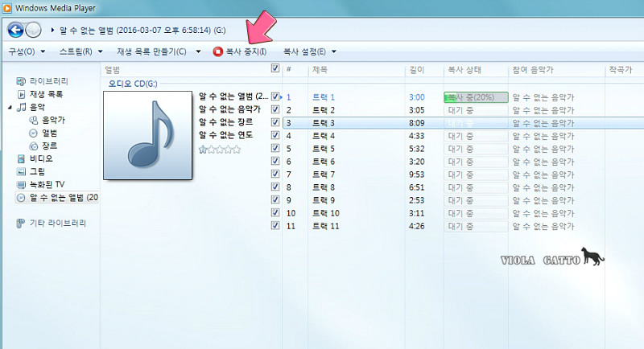Click the Windows Media Player title bar icon
This screenshot has height=349, width=644.
tap(7, 8)
